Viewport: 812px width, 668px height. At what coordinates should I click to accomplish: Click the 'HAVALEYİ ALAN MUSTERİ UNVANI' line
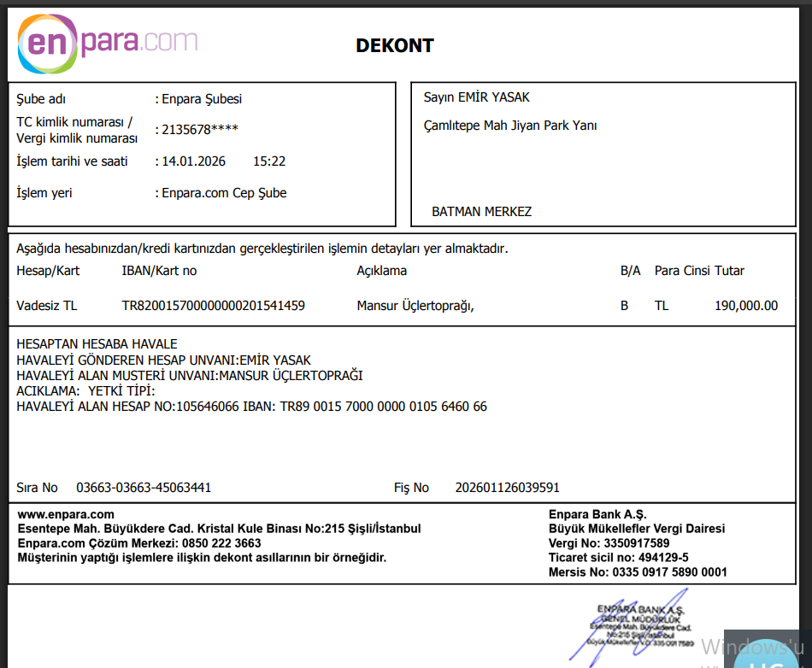tap(190, 376)
